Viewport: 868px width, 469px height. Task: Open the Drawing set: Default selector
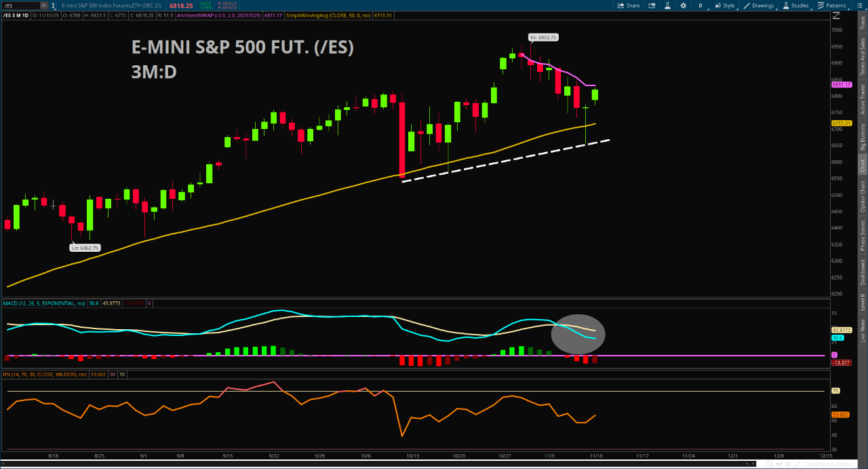tap(829, 464)
